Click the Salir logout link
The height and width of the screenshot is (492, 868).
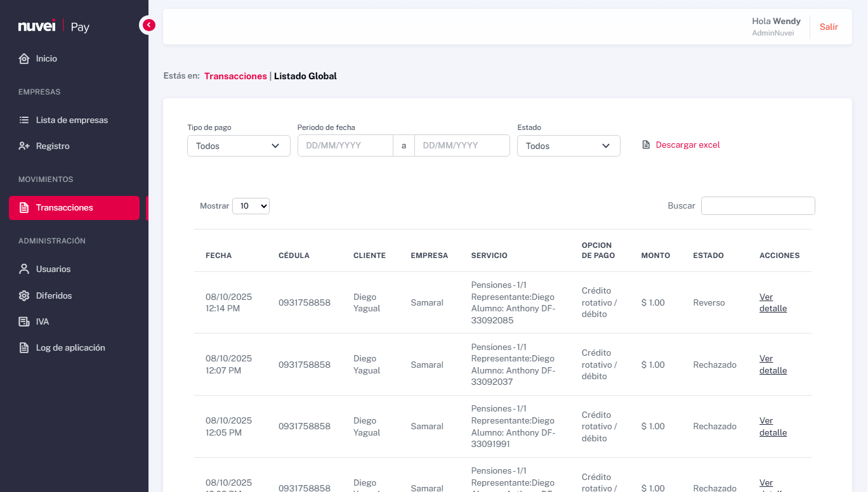(829, 27)
